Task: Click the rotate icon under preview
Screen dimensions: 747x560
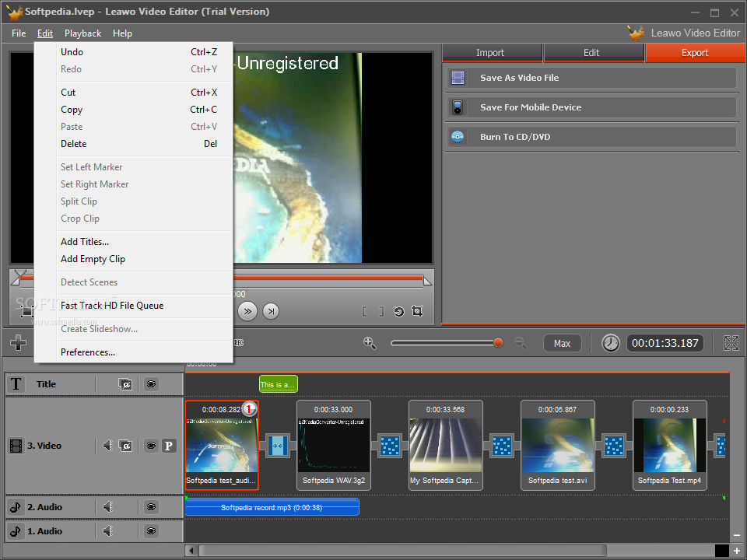Action: (398, 311)
